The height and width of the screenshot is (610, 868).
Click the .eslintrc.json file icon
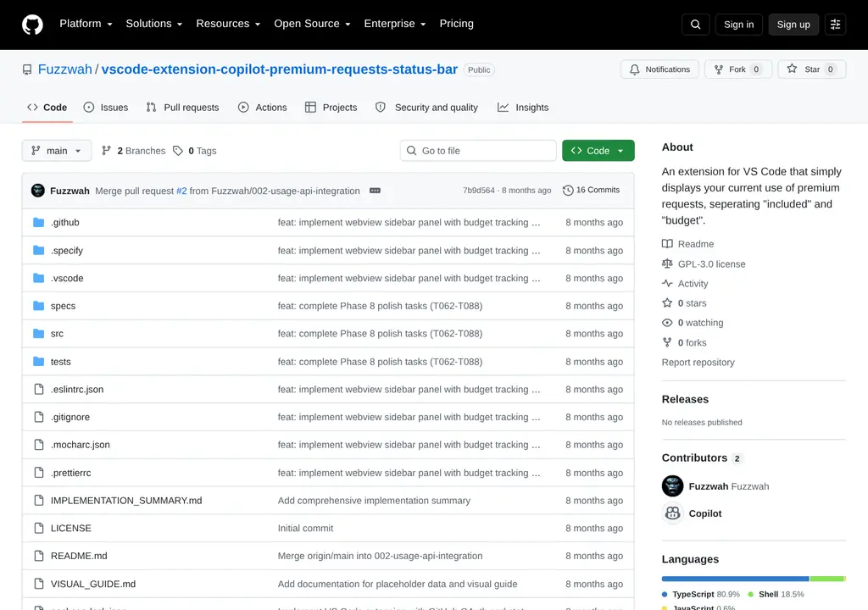(x=39, y=389)
